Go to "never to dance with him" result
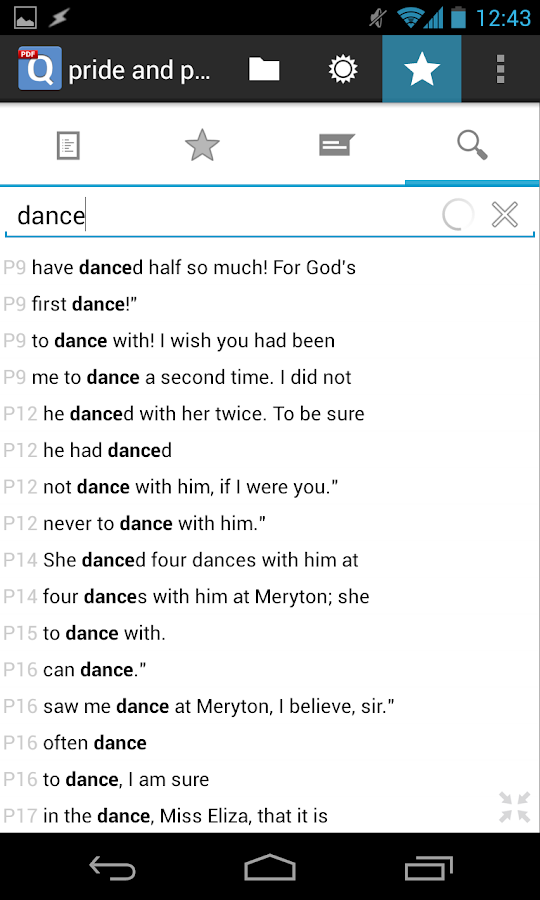Image resolution: width=540 pixels, height=900 pixels. (270, 523)
